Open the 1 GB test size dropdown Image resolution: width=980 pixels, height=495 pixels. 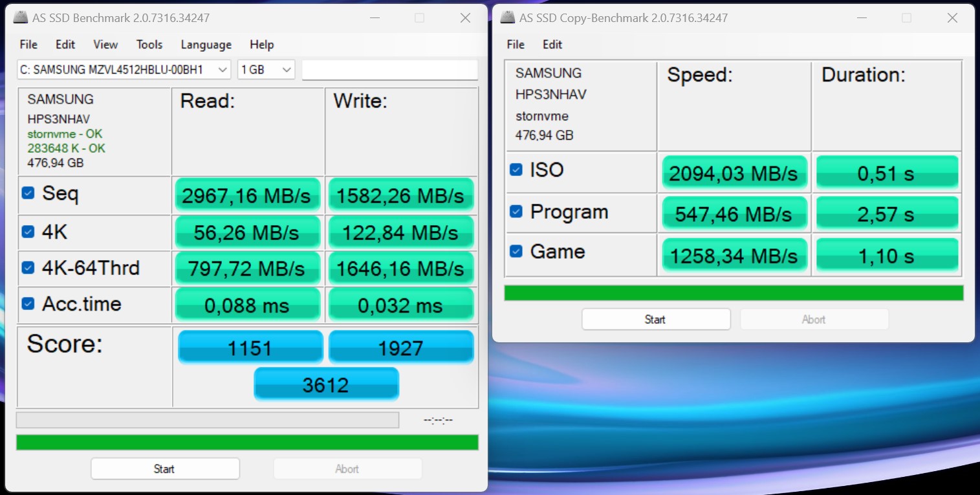pyautogui.click(x=267, y=69)
